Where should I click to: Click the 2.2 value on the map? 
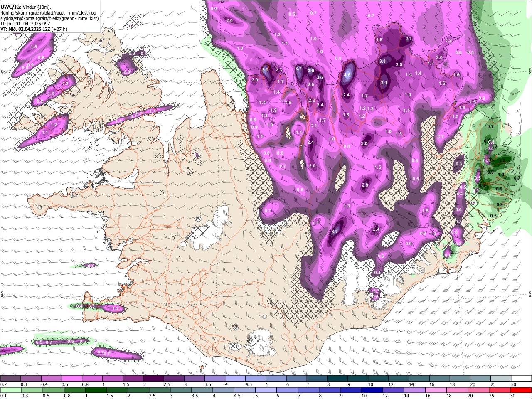[312, 100]
